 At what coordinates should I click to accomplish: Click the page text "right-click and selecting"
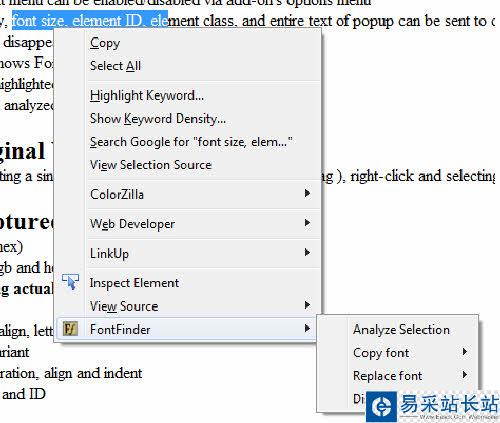click(423, 176)
